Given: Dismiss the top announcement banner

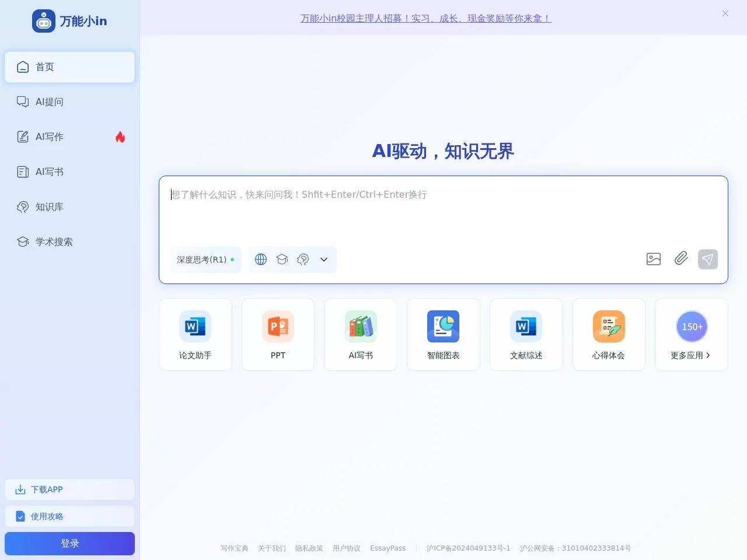Looking at the screenshot, I should [725, 13].
